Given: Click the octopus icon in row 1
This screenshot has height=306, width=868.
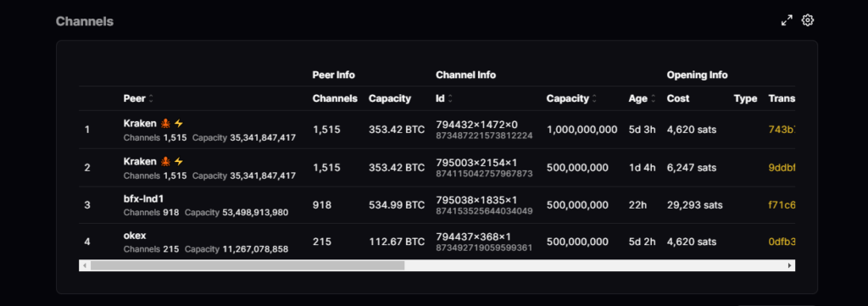Looking at the screenshot, I should 165,124.
